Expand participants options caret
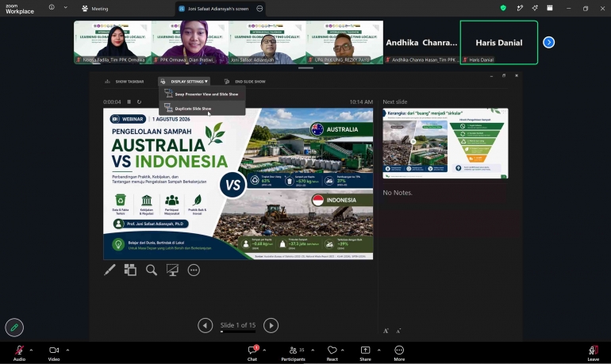611x364 pixels. pyautogui.click(x=313, y=351)
